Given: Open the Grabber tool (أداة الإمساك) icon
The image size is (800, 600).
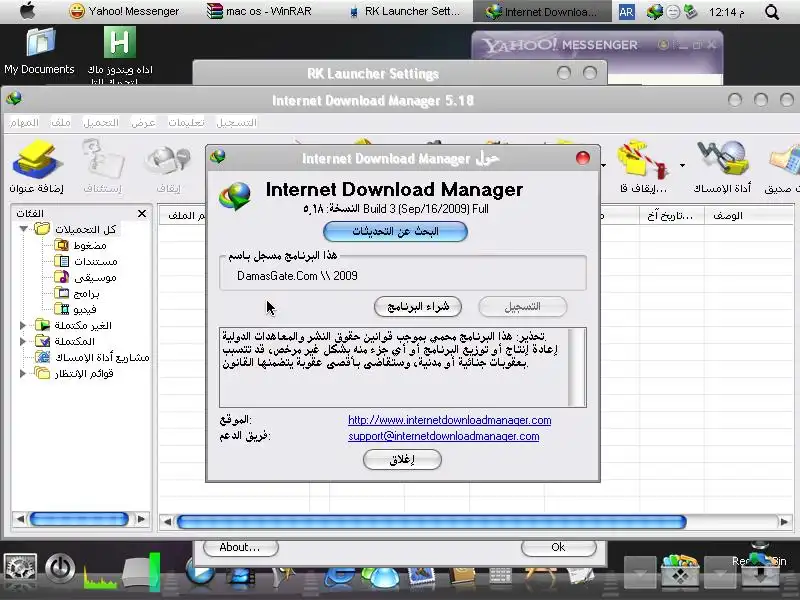Looking at the screenshot, I should click(x=722, y=160).
